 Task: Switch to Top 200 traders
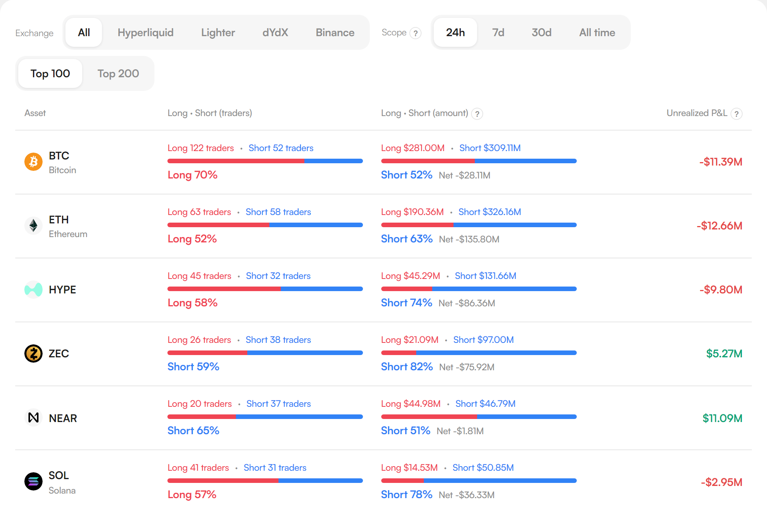118,73
